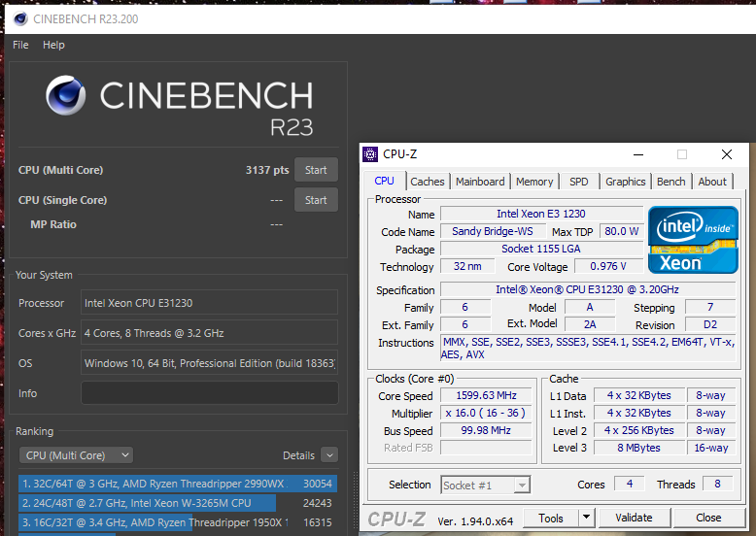The image size is (756, 536).
Task: Start the CPU (Single Core) benchmark
Action: (x=316, y=200)
